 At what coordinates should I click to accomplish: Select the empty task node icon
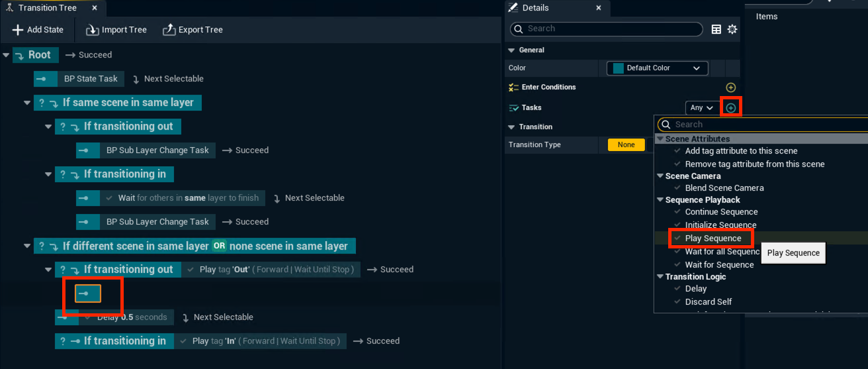[x=87, y=293]
